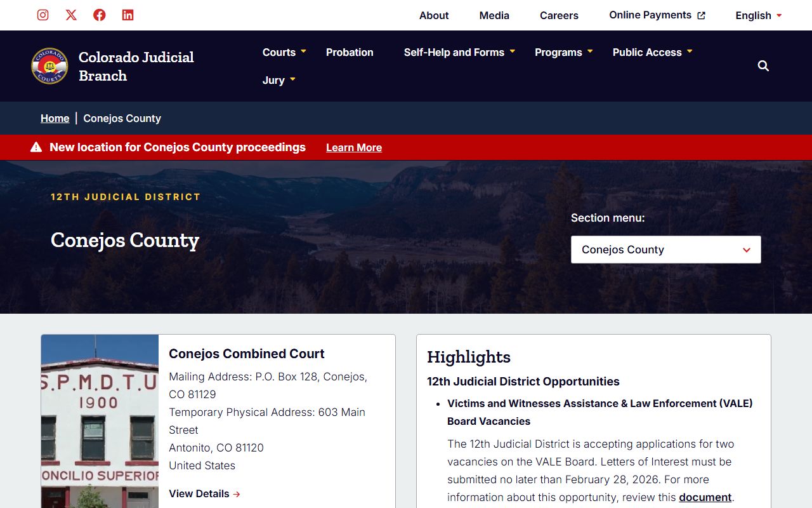Click Learn More in the red alert

tap(354, 147)
